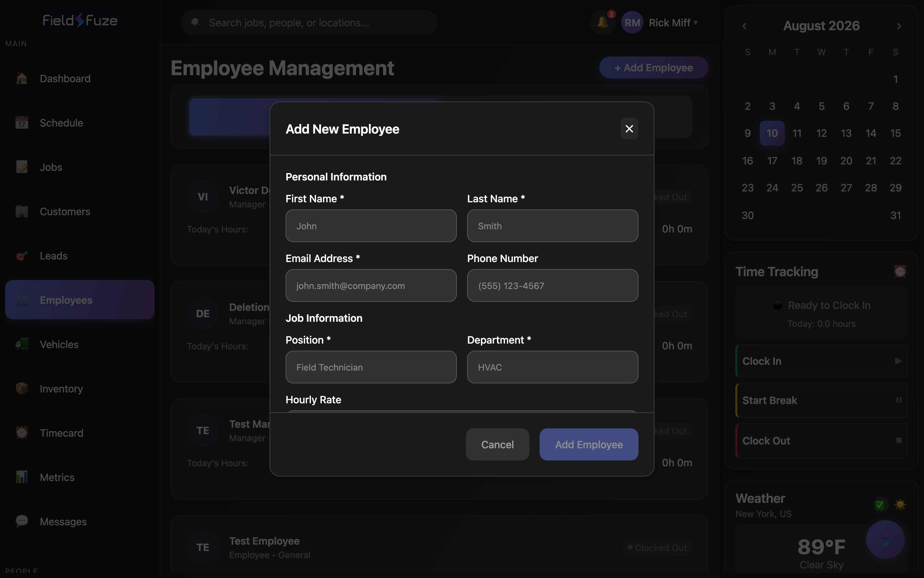The height and width of the screenshot is (578, 924).
Task: Click the Timecard alarm clock icon
Action: 22,433
